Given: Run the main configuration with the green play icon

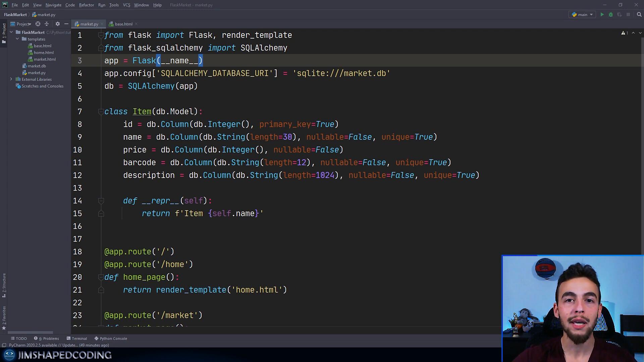Looking at the screenshot, I should (602, 15).
